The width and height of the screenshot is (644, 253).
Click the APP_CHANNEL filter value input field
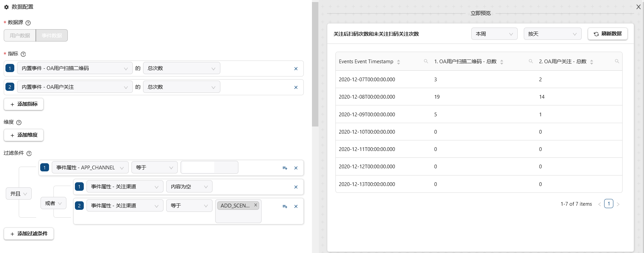point(209,168)
